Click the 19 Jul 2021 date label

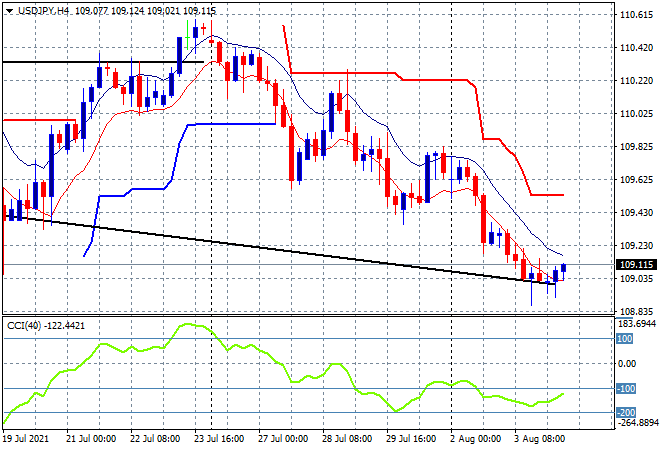pyautogui.click(x=26, y=439)
